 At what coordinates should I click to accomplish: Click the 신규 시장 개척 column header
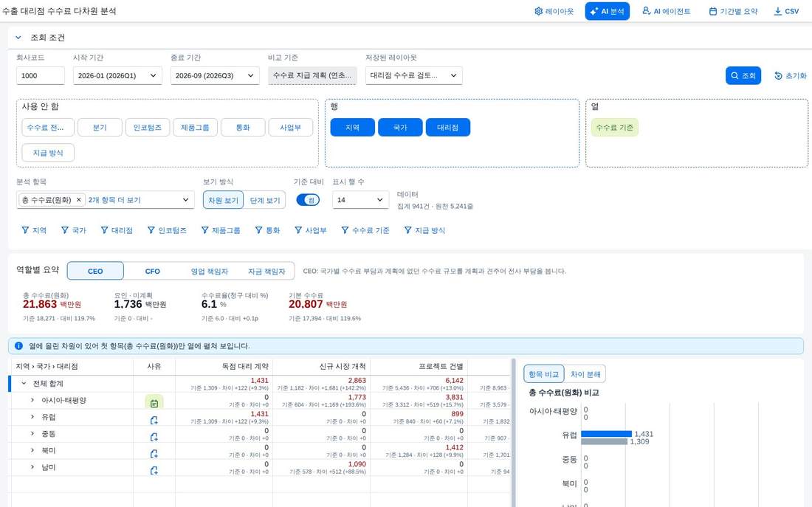(321, 366)
